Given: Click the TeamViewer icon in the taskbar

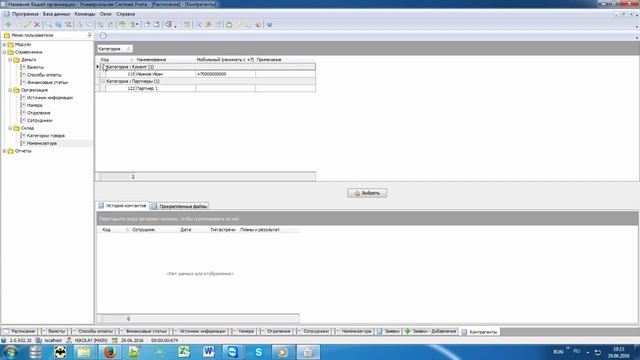Looking at the screenshot, I should click(x=233, y=352).
